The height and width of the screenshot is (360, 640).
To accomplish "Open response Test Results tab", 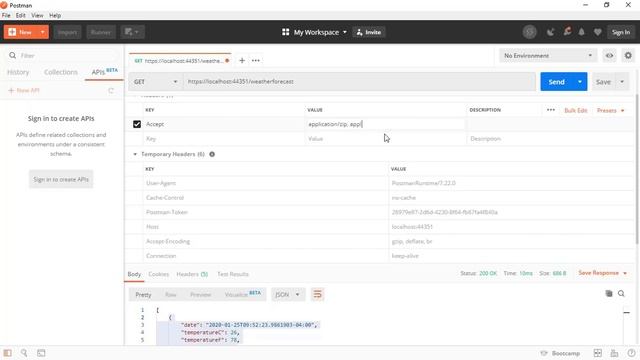I will pos(233,274).
